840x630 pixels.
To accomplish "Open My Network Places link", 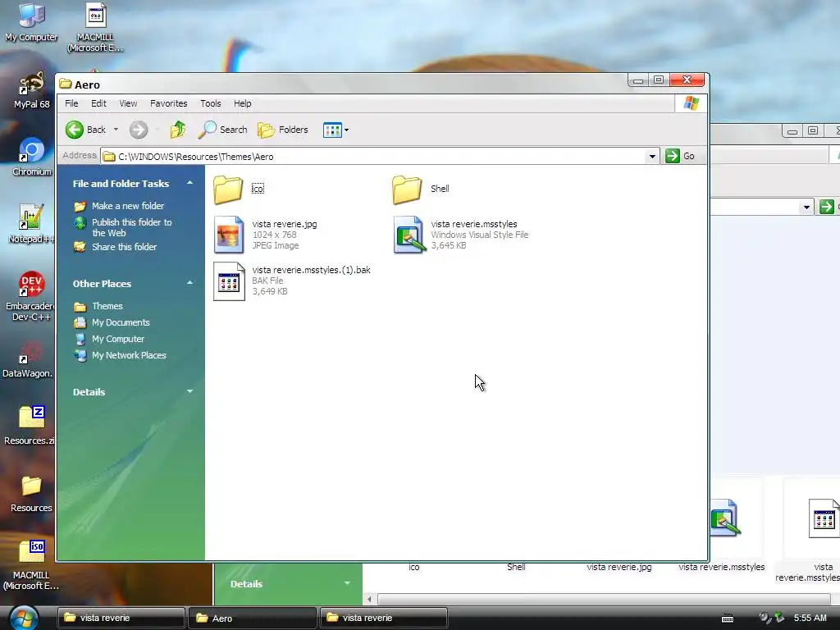I will pos(129,355).
